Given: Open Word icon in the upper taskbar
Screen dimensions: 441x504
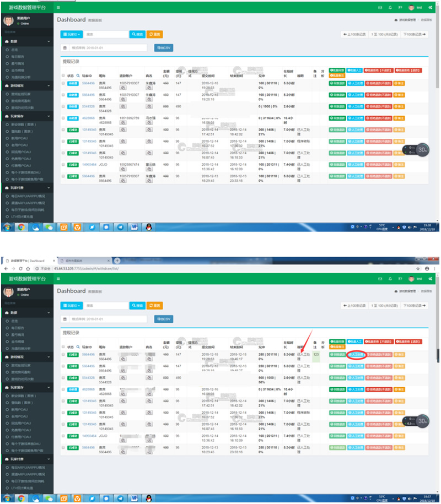Looking at the screenshot, I should pyautogui.click(x=133, y=226).
